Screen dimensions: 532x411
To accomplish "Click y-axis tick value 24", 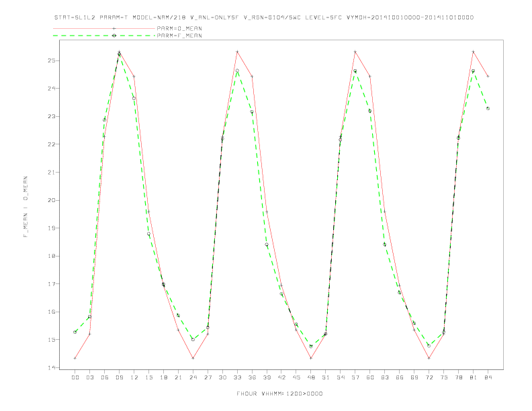I will (x=51, y=89).
